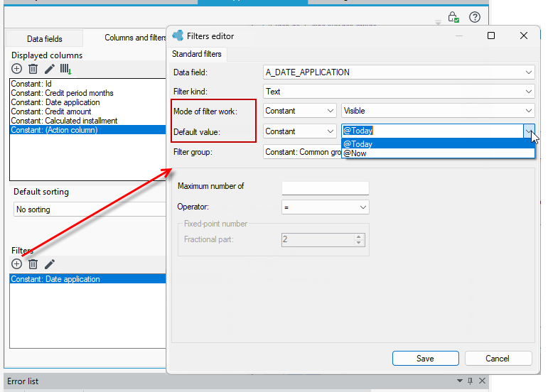Select the Constant: Credit period months column
This screenshot has width=548, height=392.
87,93
